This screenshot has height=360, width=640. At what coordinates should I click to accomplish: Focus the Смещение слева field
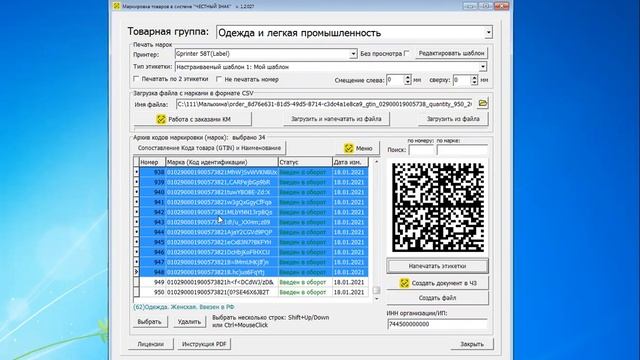395,80
